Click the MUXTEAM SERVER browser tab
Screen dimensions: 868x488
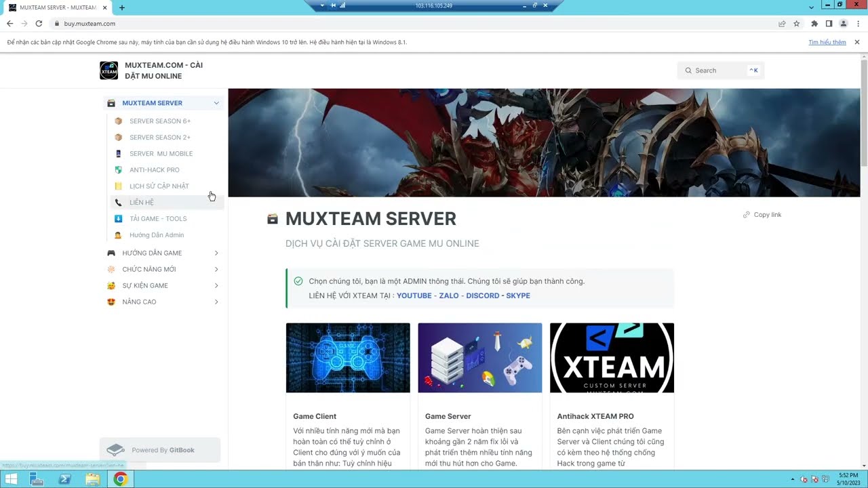click(x=57, y=7)
